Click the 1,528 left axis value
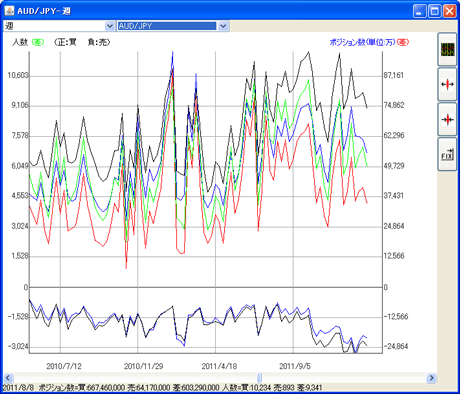The image size is (460, 394). tap(20, 256)
